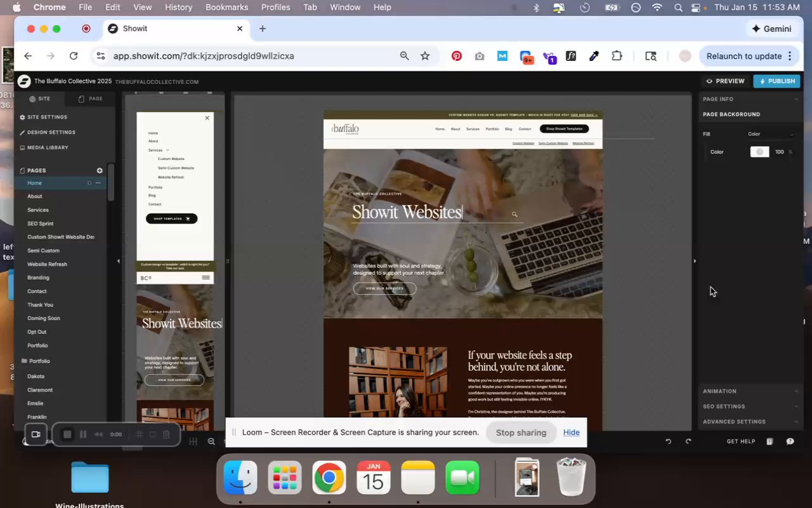
Task: Collapse the left panel arrow
Action: (x=119, y=261)
